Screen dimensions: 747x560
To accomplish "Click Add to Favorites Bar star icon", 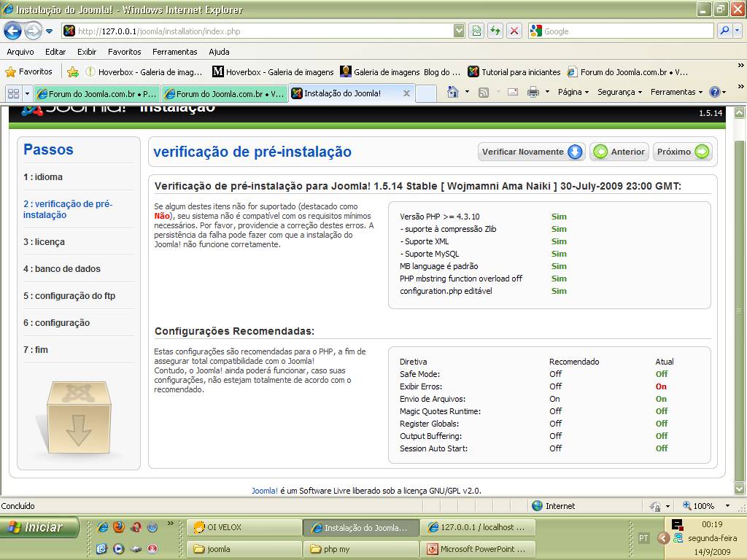I will pos(73,72).
